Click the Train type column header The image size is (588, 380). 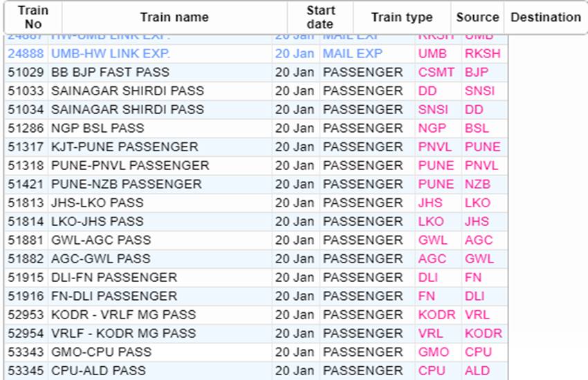click(401, 18)
